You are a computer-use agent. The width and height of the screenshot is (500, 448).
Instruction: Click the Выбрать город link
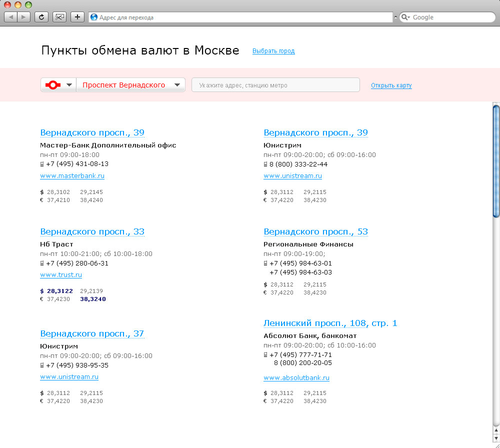273,51
